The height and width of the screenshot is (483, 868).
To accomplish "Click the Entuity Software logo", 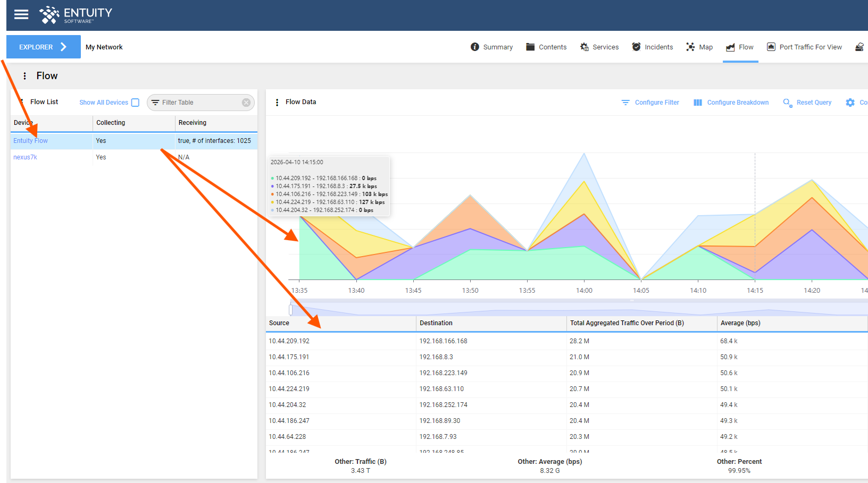I will (76, 15).
